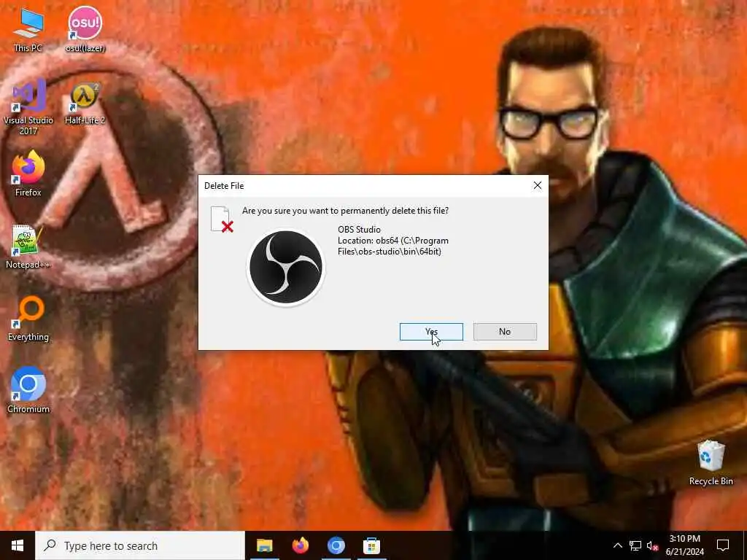This screenshot has height=560, width=747.
Task: Click the muted volume tray icon
Action: (x=652, y=545)
